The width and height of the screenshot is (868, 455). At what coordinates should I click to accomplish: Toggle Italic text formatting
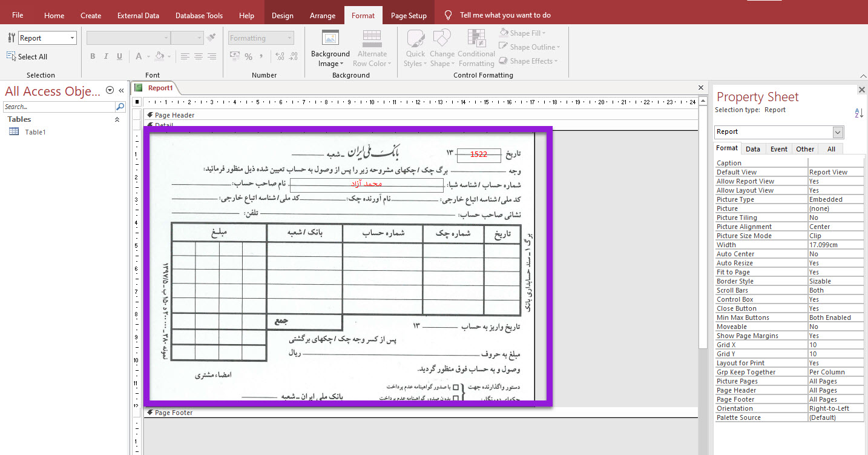106,56
